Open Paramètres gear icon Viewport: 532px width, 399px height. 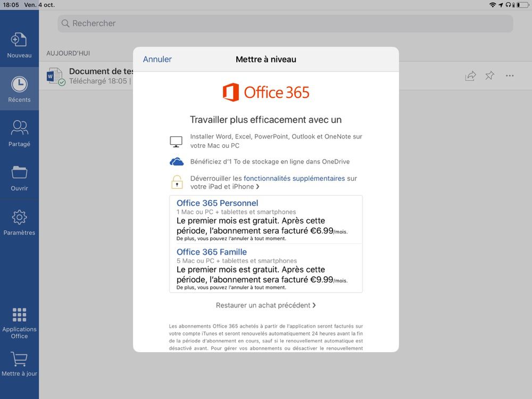(x=19, y=217)
